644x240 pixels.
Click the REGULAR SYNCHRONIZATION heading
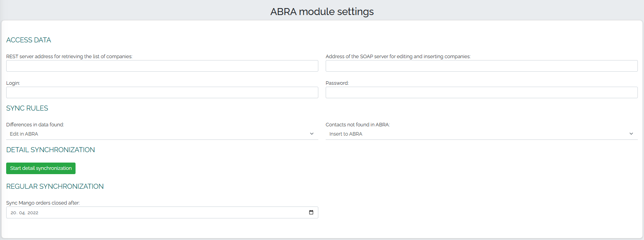(x=55, y=186)
